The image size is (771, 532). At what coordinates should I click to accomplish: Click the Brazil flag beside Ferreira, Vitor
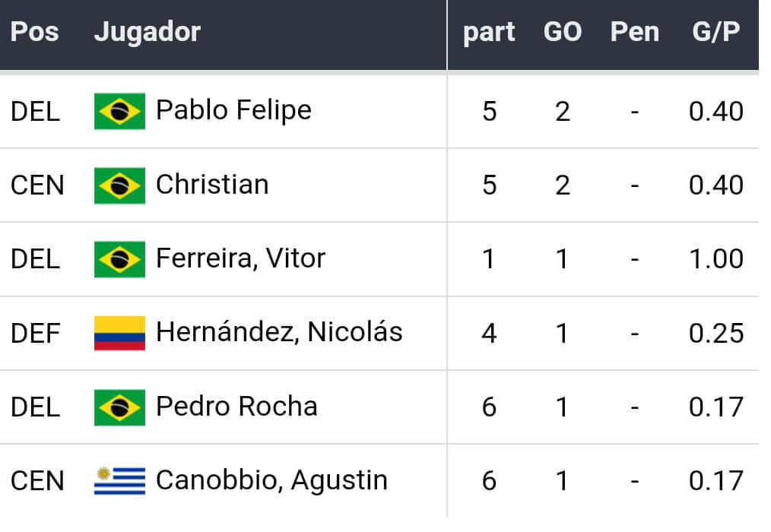point(119,259)
